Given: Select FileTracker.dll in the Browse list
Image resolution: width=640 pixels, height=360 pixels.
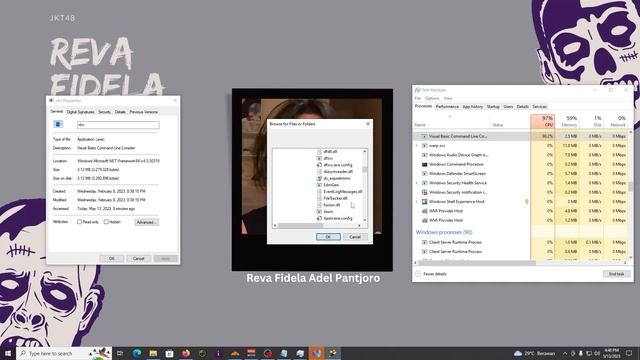Looking at the screenshot, I should coord(335,198).
